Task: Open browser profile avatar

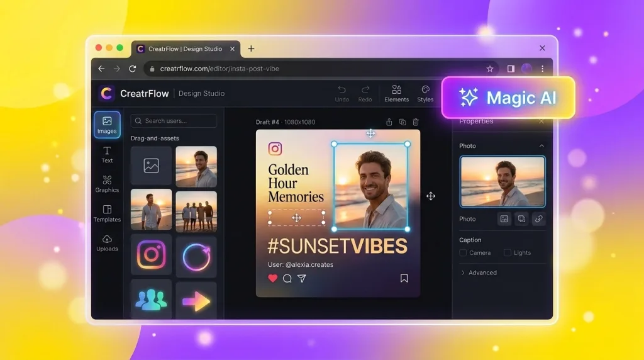Action: (x=526, y=69)
